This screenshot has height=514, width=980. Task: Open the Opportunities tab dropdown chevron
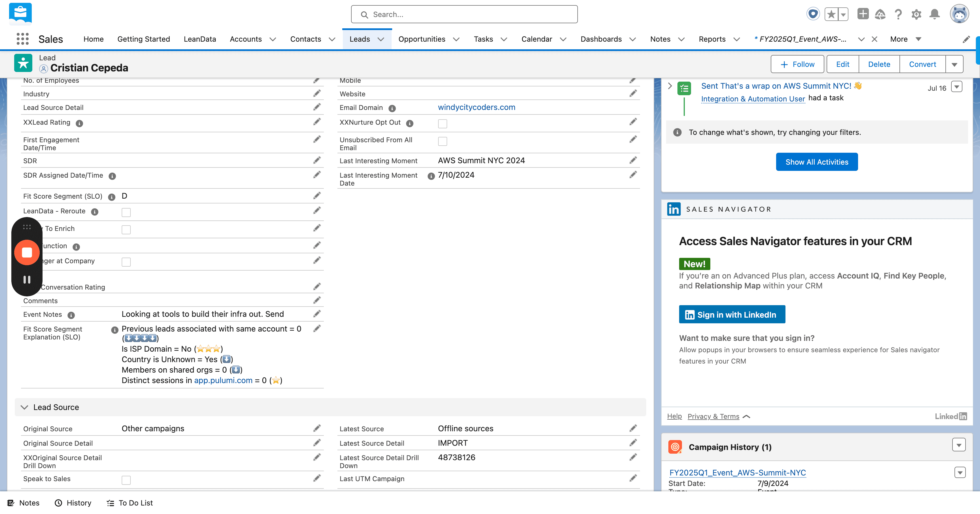coord(457,39)
